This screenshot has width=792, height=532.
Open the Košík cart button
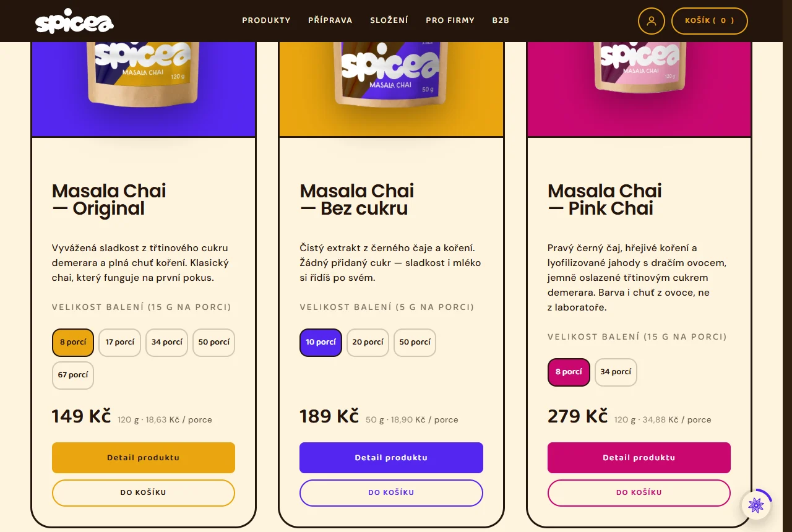pos(710,20)
